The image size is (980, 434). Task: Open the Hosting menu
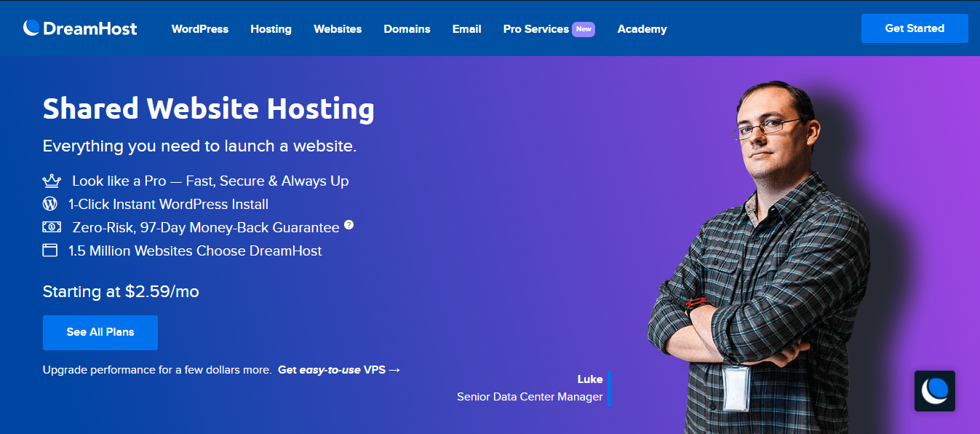(271, 29)
